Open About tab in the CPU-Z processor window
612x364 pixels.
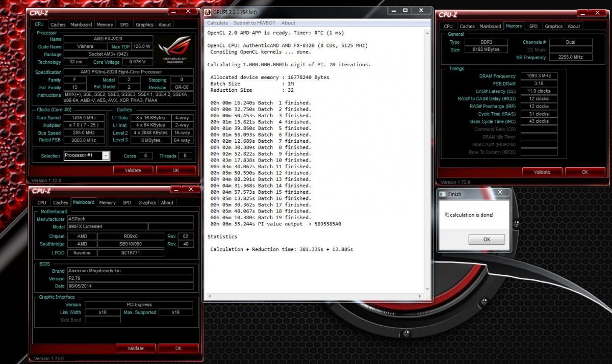tap(165, 24)
